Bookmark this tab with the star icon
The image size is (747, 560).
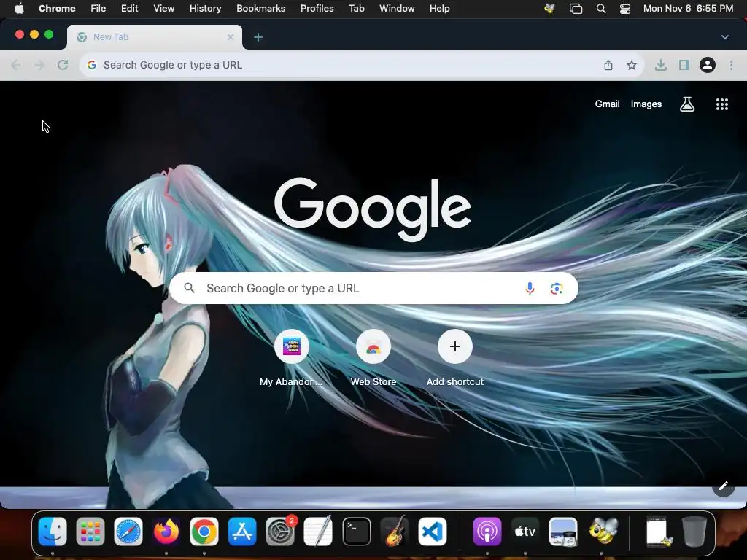pos(632,65)
